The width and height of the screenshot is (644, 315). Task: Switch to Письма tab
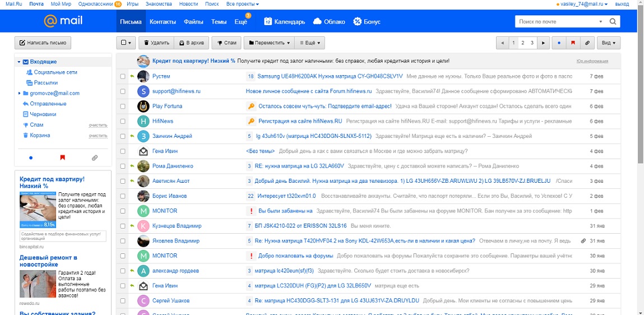coord(131,21)
